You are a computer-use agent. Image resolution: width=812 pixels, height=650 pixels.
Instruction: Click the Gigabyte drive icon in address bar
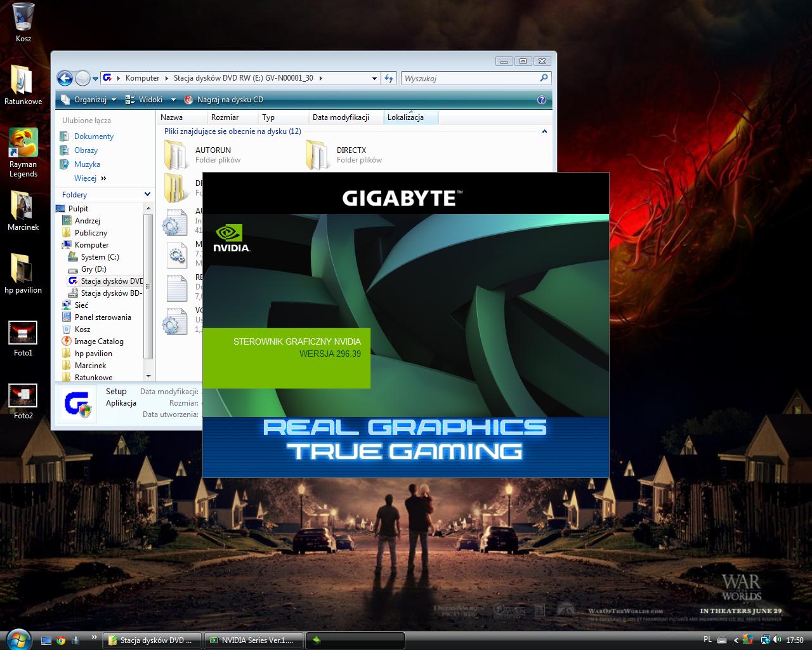coord(107,78)
